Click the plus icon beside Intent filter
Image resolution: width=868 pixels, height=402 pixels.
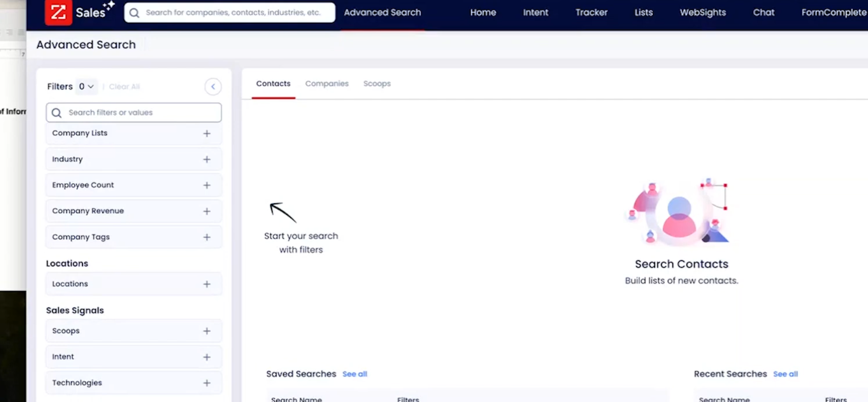coord(207,357)
